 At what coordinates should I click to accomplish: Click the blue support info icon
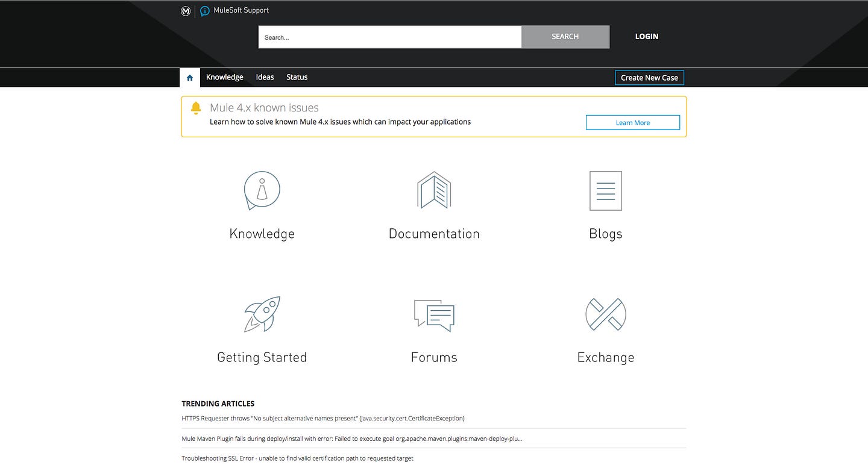(205, 11)
